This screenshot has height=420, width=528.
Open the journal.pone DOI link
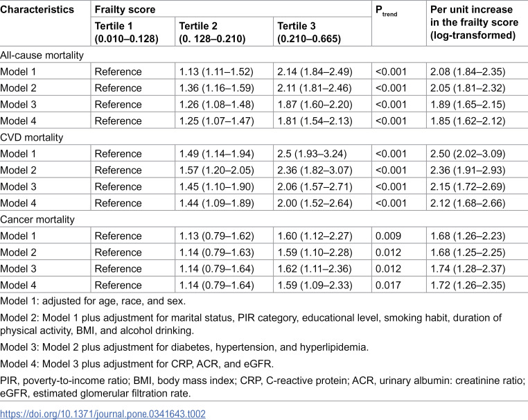tap(103, 414)
